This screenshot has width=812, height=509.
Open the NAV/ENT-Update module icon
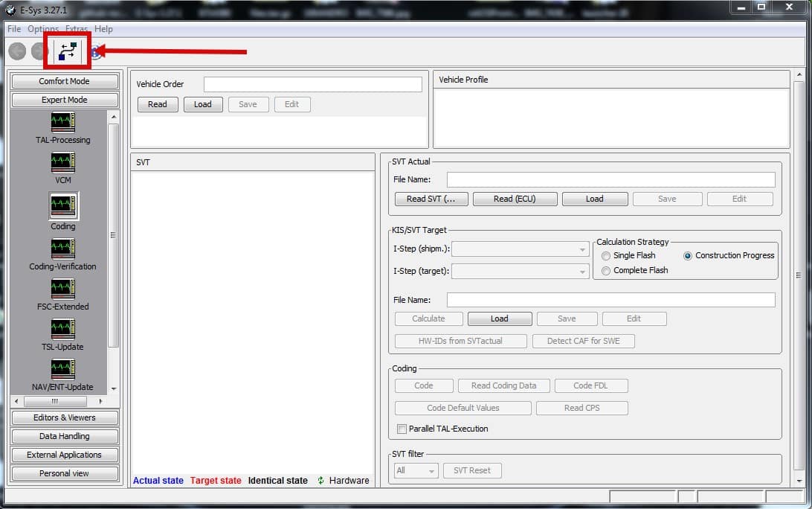[x=62, y=369]
